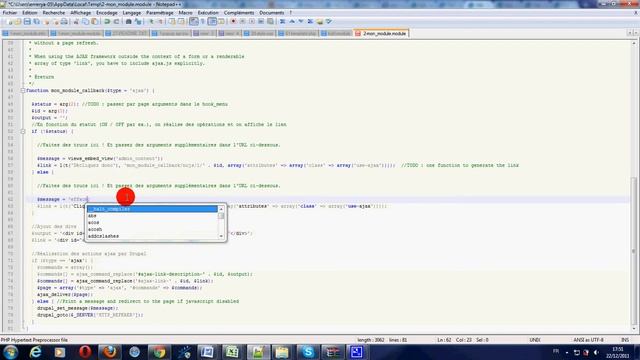Click the Save All toolbar icon
Image resolution: width=640 pixels, height=360 pixels.
pyautogui.click(x=37, y=21)
